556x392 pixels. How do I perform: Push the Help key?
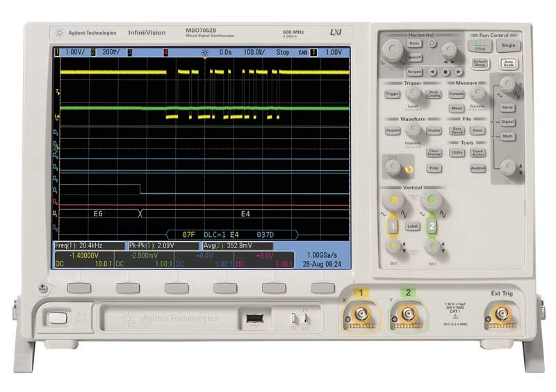click(434, 168)
